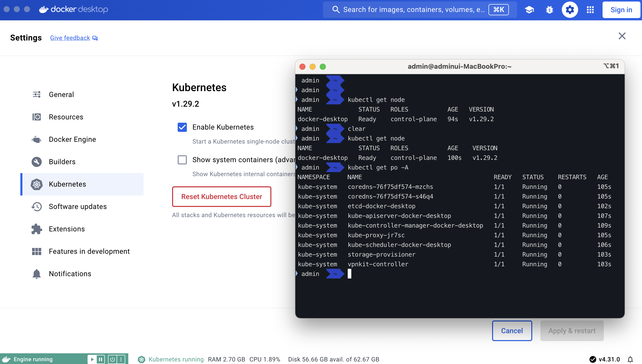Click the Kubernetes helm icon in the status bar
Viewport: 642px width, 364px height.
point(142,359)
